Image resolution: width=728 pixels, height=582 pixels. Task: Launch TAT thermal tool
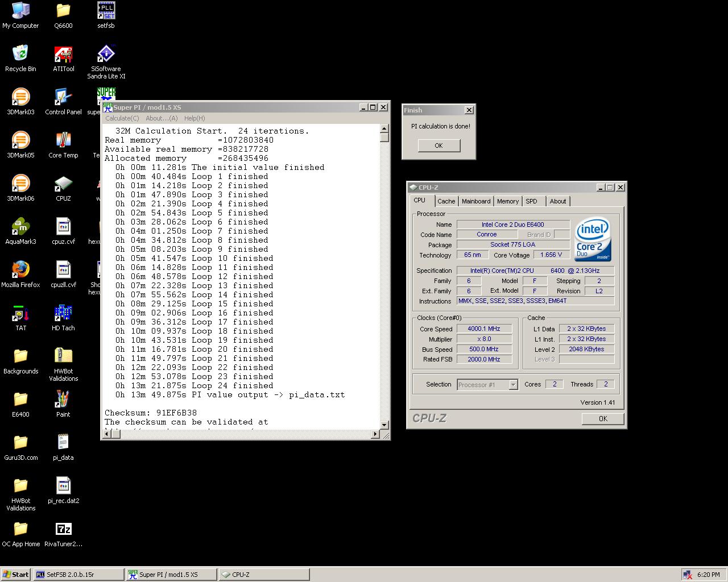click(20, 318)
